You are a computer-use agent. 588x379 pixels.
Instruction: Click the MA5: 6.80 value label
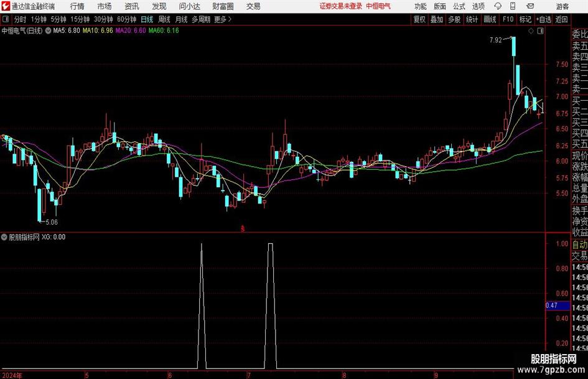pyautogui.click(x=67, y=30)
